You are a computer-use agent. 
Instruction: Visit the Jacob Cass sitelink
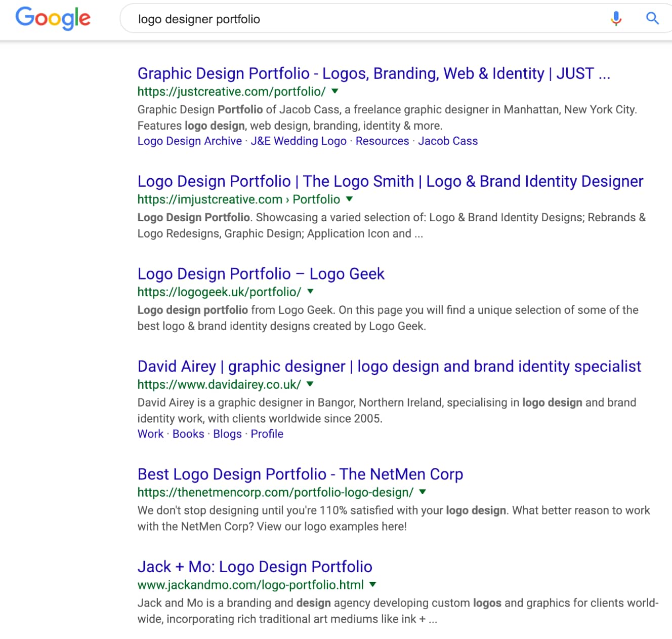tap(448, 141)
